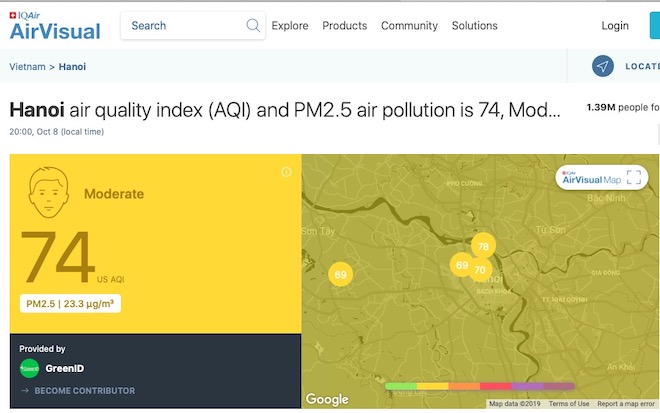Go to Vietnam breadcrumb link

click(27, 67)
